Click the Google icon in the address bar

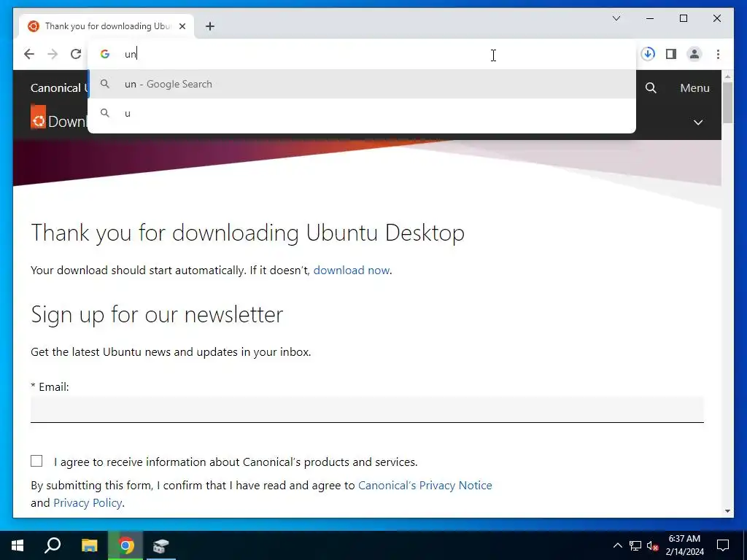click(x=105, y=54)
